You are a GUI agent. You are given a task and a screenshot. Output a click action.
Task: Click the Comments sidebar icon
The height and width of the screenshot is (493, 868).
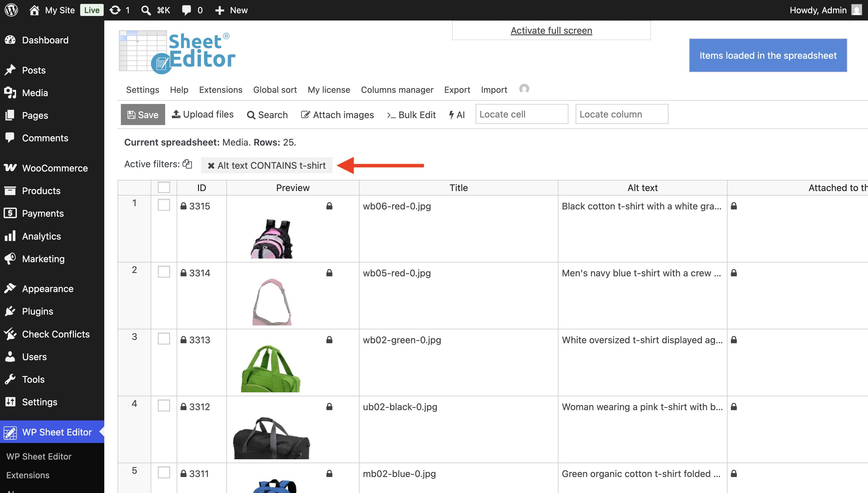point(10,137)
